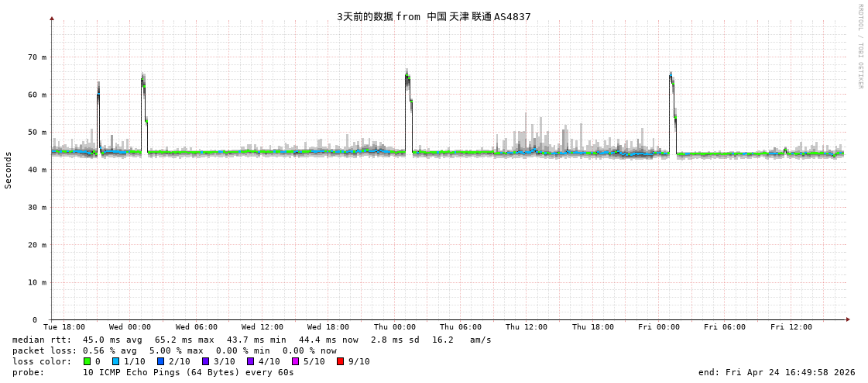Click the RRDTOOL / TOBI OETIKER watermark
The image size is (868, 383).
859,47
